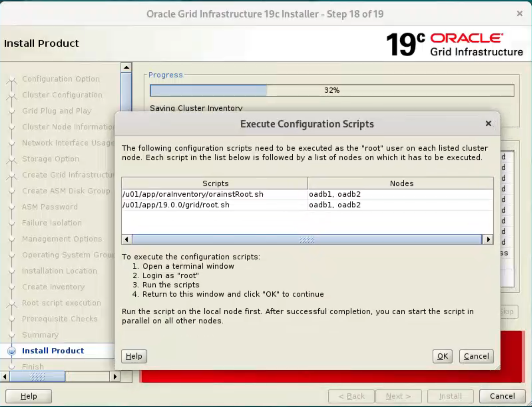This screenshot has height=407, width=532.
Task: Click left arrow of steps panel horizontal scrollbar
Action: 5,376
